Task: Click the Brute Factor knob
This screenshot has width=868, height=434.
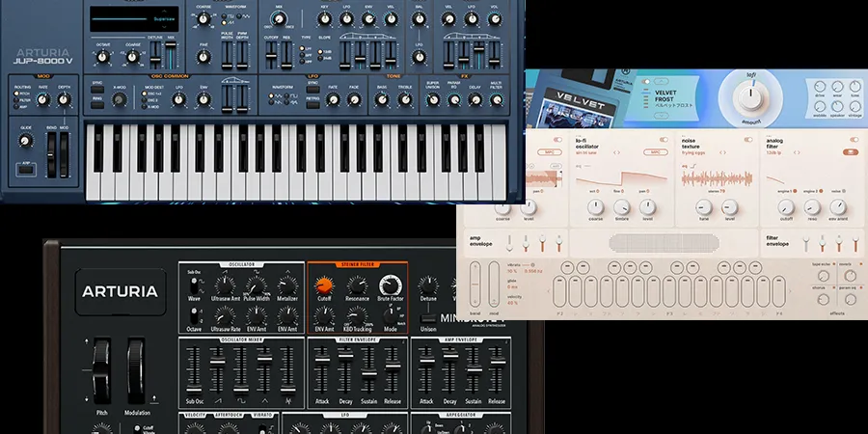Action: pos(391,285)
